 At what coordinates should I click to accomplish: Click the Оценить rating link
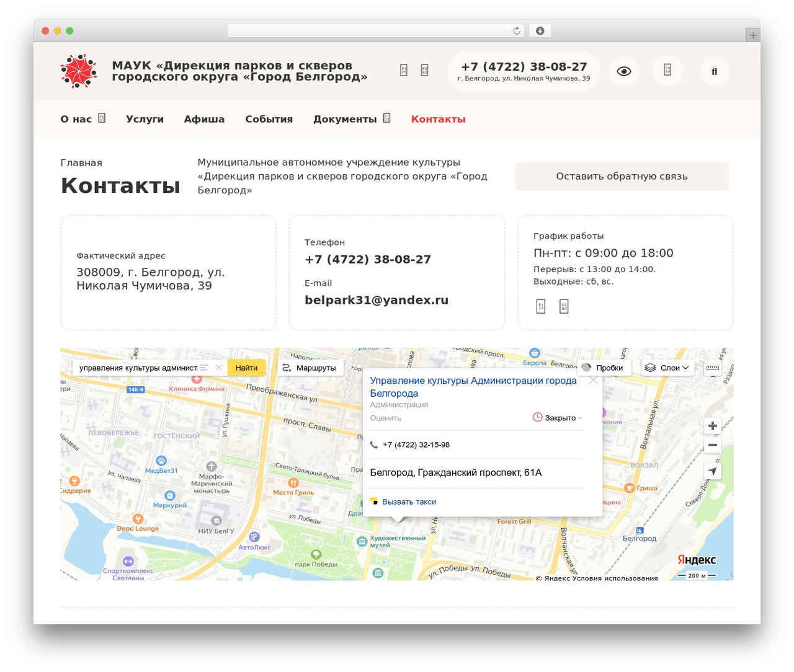[x=385, y=418]
